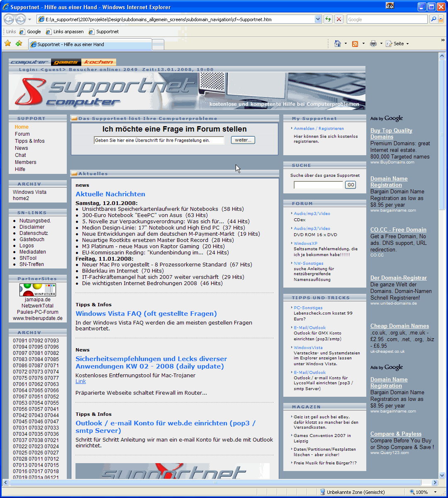Switch to the games site tab
Viewport: 448px width, 498px height.
click(x=66, y=62)
